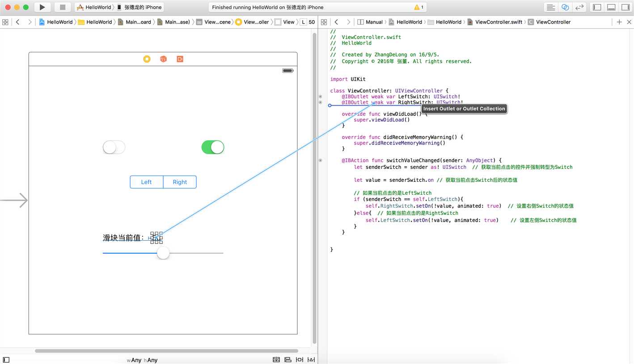
Task: Open HelloWorld folder in storyboard jump bar
Action: (95, 22)
